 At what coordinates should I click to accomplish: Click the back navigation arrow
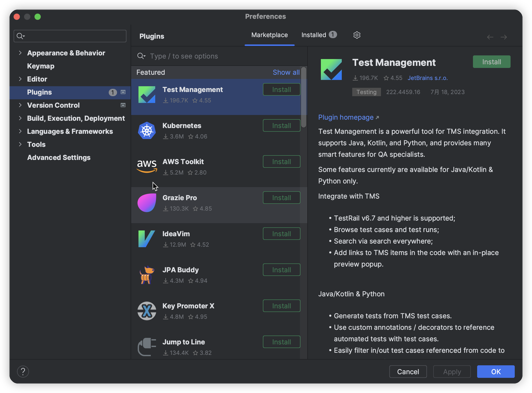490,37
